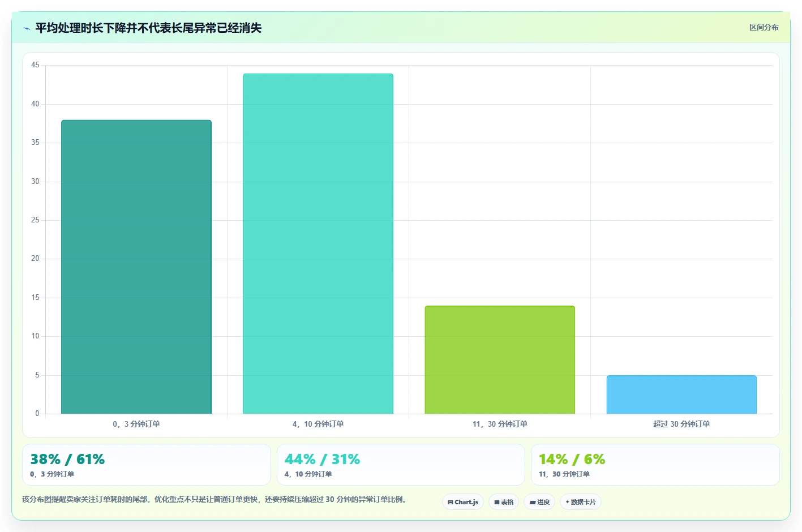Click the x-axis label 0,3 分钟订单
Screen dimensions: 802x532
(x=136, y=424)
